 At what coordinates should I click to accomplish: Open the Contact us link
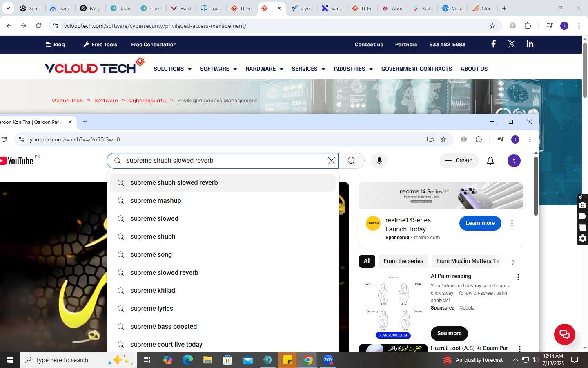click(369, 45)
